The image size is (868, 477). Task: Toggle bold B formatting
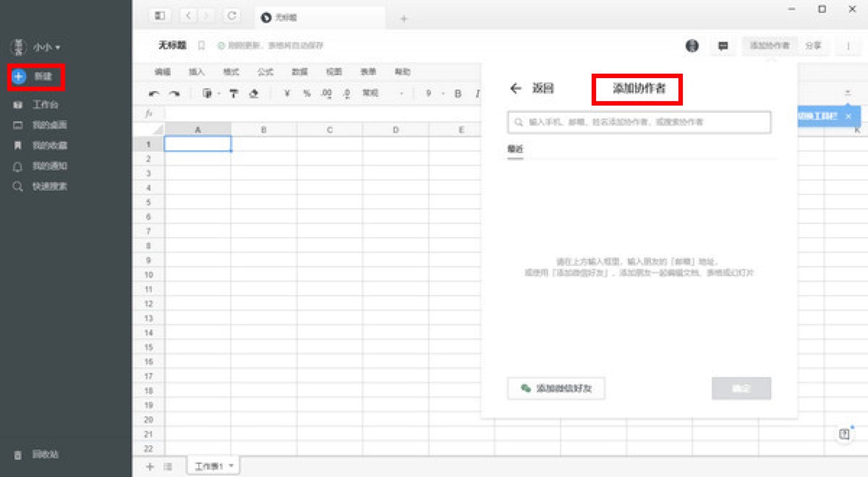coord(457,93)
